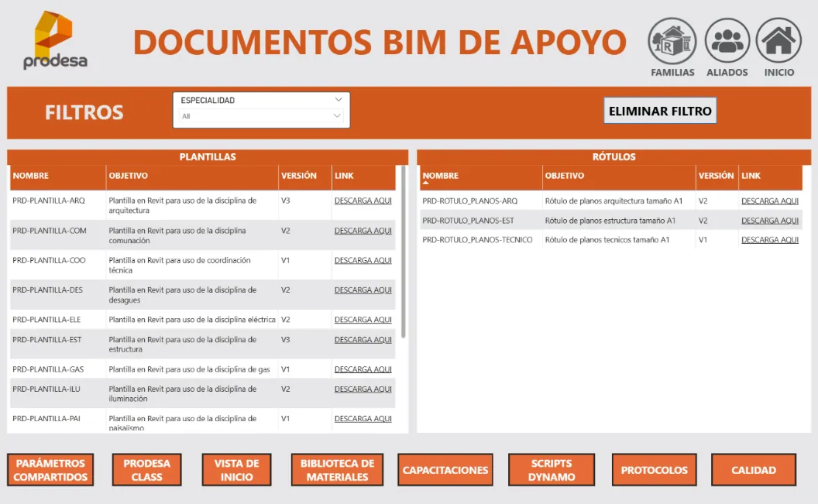Click version V3 of PRD-PLANTILLA-ARQ

285,201
